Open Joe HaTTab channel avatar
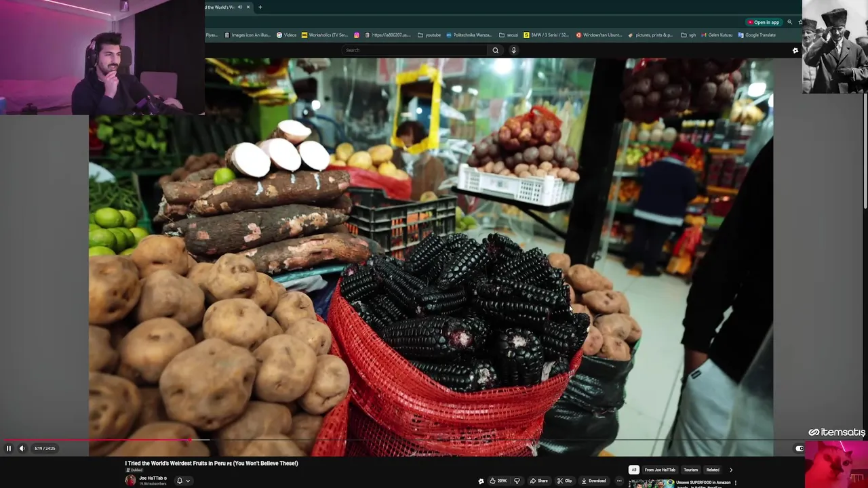The width and height of the screenshot is (868, 488). click(130, 481)
